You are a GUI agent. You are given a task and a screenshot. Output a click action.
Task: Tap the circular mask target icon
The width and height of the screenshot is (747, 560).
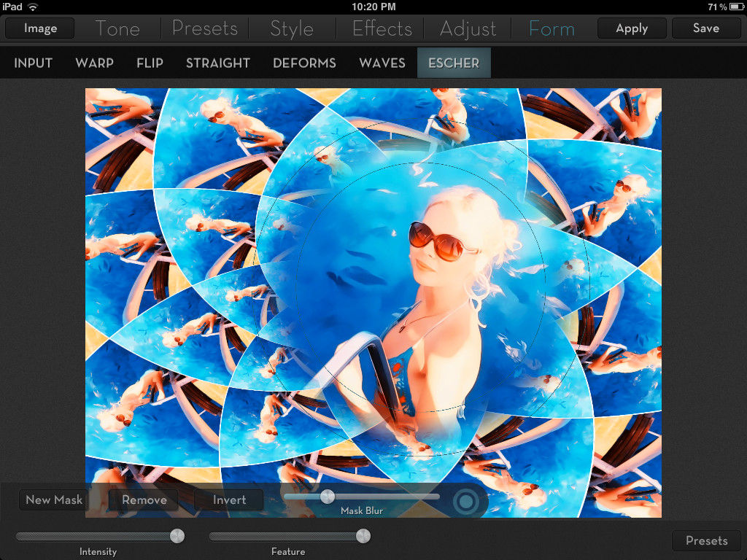coord(465,501)
